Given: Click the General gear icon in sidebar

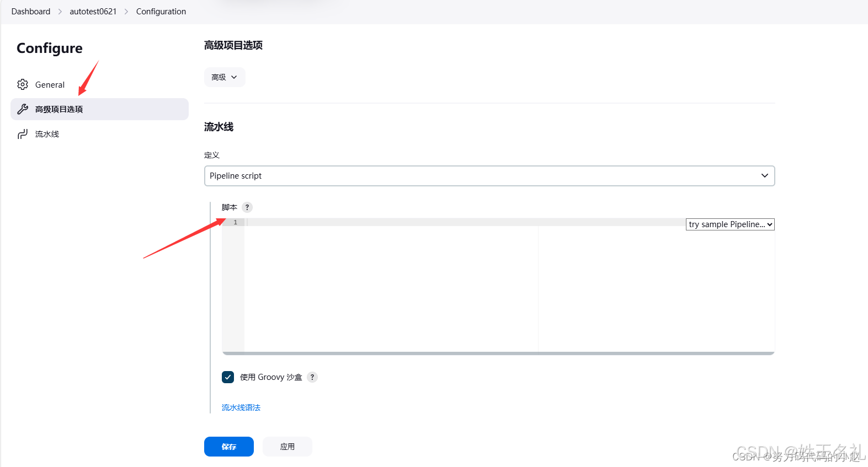Looking at the screenshot, I should pos(23,84).
